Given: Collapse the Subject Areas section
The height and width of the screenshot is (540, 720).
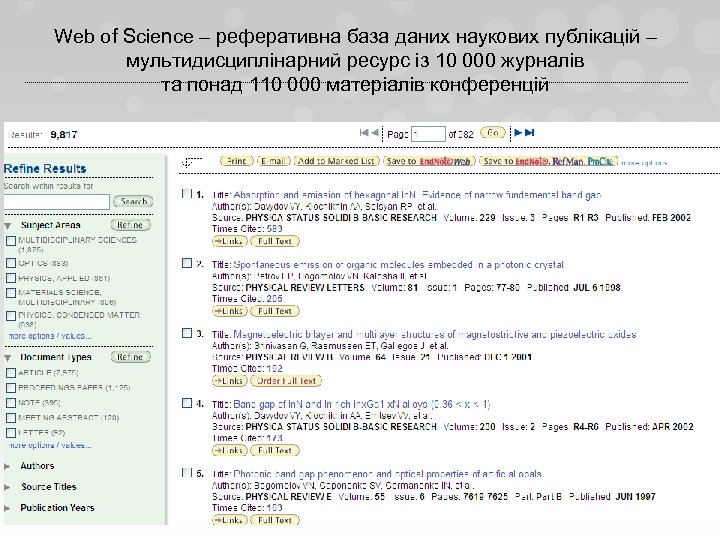Looking at the screenshot, I should pos(8,225).
